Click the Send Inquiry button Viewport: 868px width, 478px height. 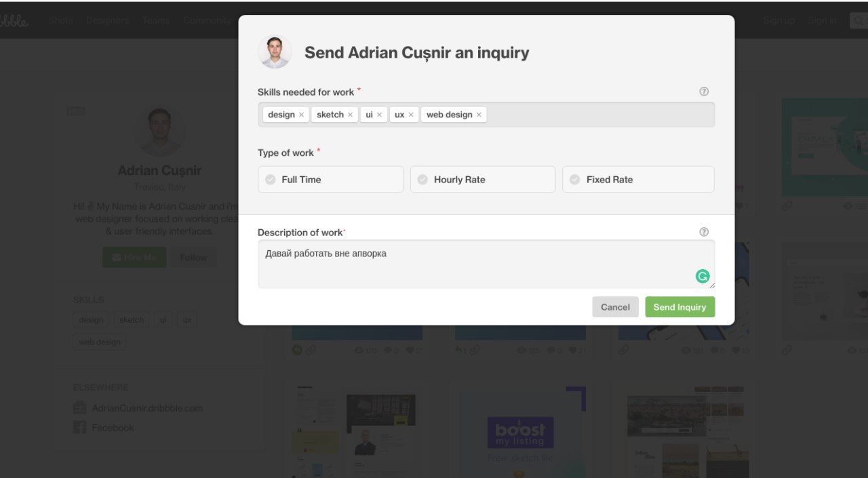[x=680, y=307]
